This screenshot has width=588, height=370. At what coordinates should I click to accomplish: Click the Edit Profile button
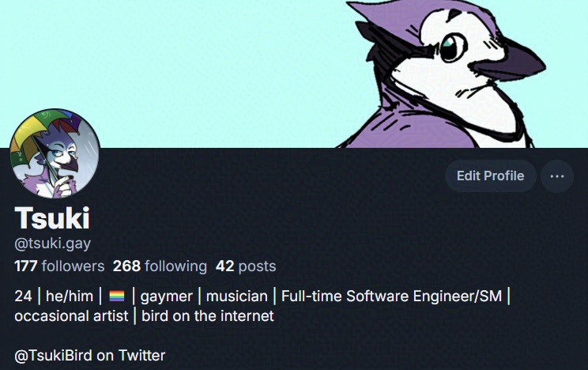[x=491, y=176]
